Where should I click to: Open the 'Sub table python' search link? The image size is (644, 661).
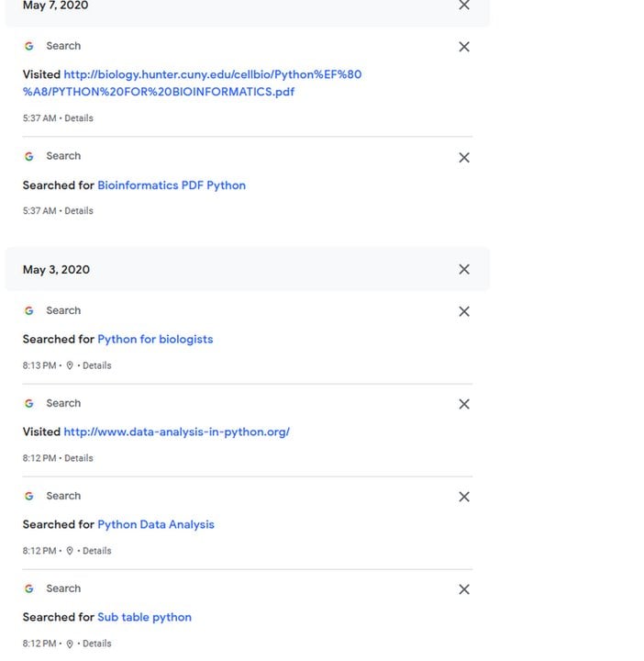coord(144,618)
